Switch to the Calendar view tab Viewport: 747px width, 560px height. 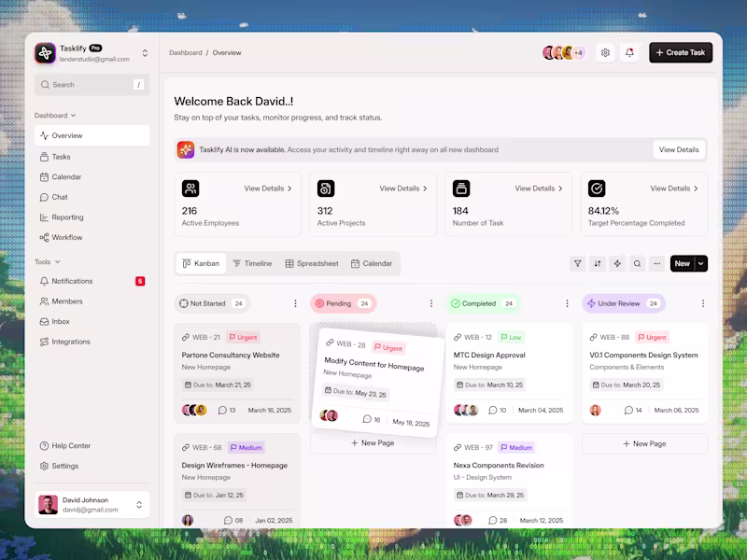(372, 263)
